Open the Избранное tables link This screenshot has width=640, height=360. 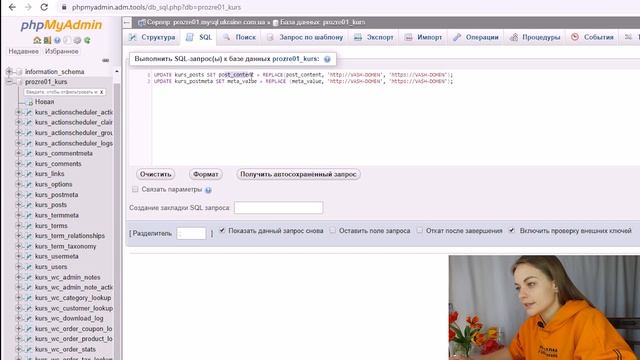(62, 51)
